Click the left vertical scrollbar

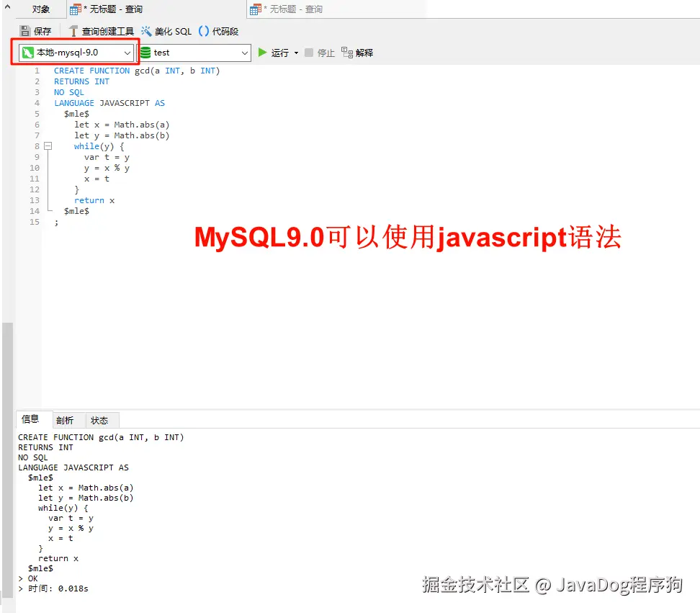[x=8, y=460]
